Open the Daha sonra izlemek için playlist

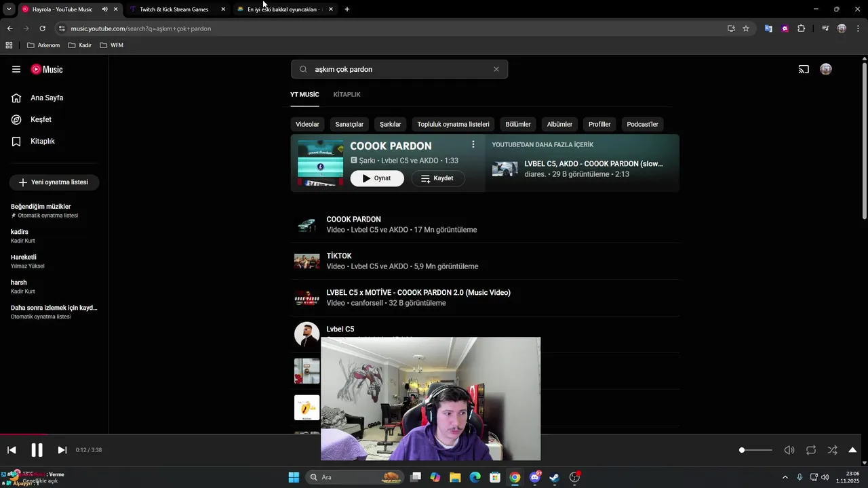pos(54,312)
